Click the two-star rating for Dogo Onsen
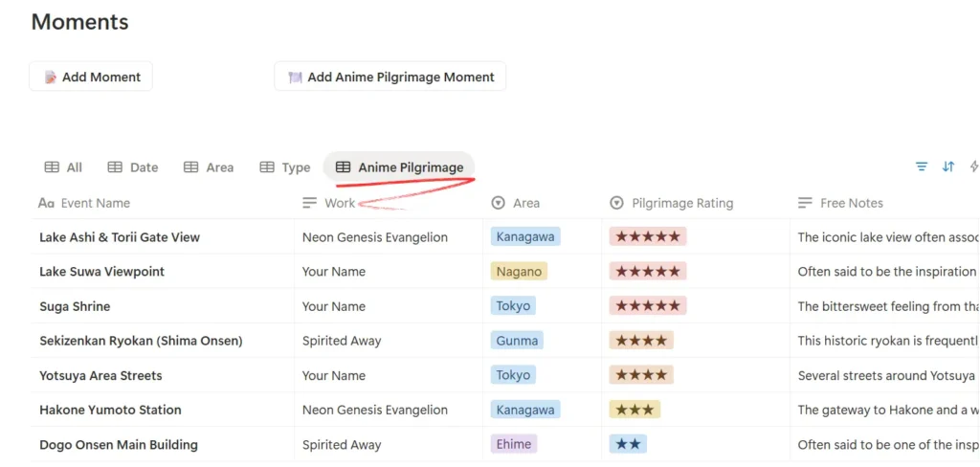 (628, 444)
